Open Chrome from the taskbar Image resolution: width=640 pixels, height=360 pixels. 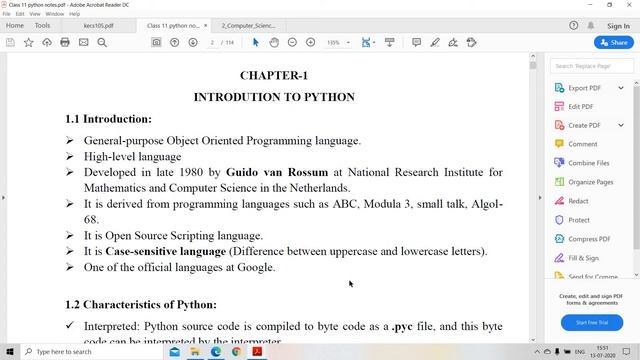pyautogui.click(x=236, y=351)
